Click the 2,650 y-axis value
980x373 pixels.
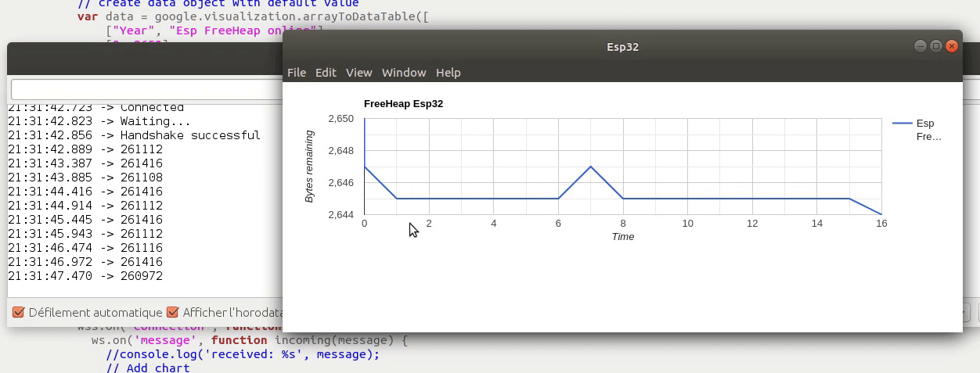[x=341, y=119]
